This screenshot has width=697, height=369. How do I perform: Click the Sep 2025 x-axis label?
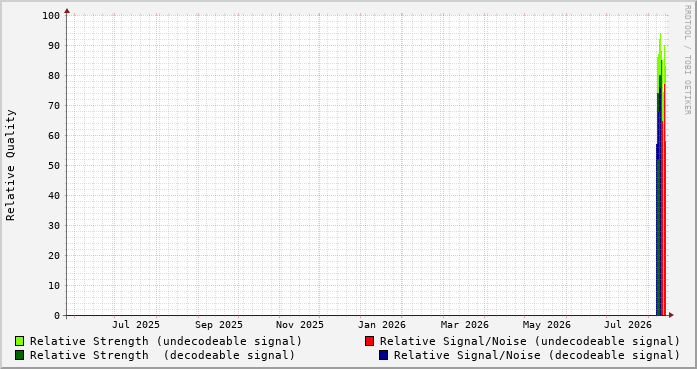[x=219, y=325]
